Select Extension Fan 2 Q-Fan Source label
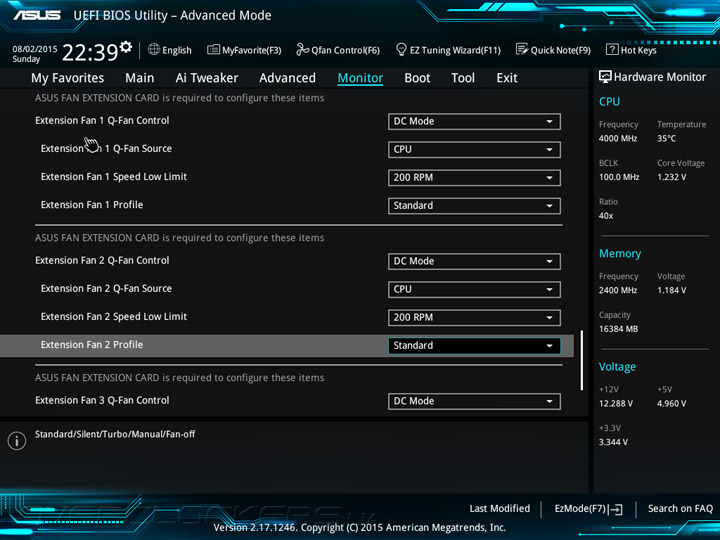This screenshot has height=540, width=720. click(x=106, y=288)
